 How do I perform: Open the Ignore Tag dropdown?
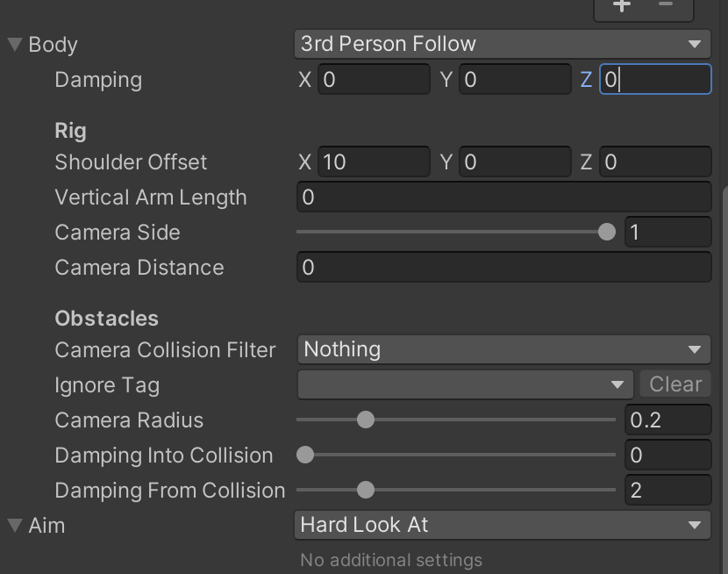(x=465, y=384)
